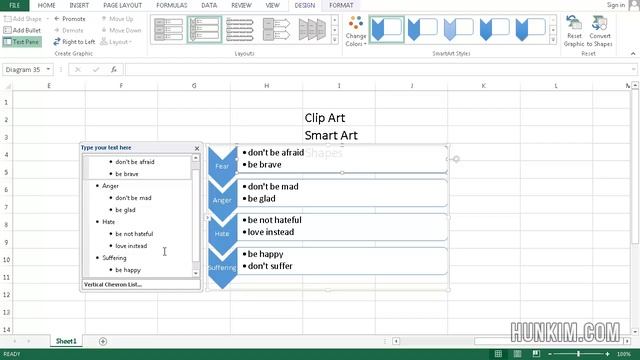Click the 'Hate' bullet in text pane
640x360 pixels.
(109, 222)
